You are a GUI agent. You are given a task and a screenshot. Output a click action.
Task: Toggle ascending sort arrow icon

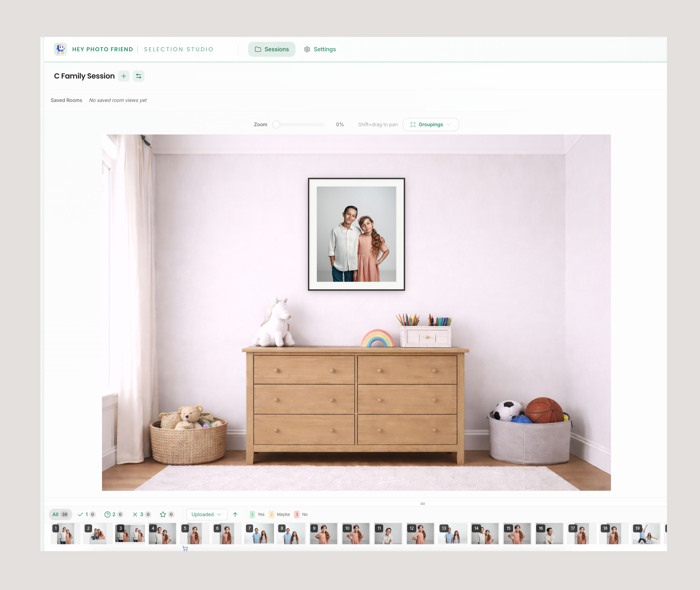click(x=235, y=514)
